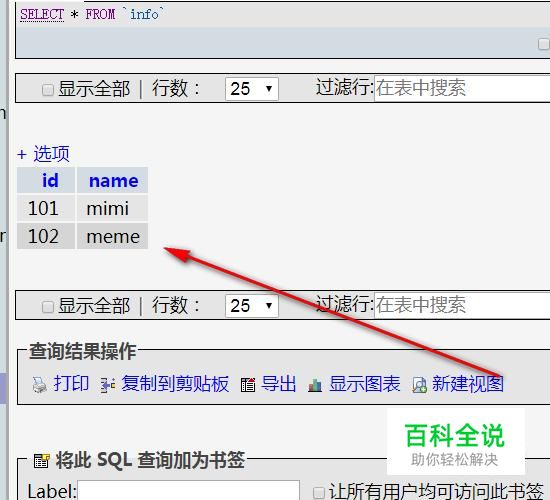Image resolution: width=550 pixels, height=500 pixels.
Task: Click the `info` table name in query
Action: (144, 14)
